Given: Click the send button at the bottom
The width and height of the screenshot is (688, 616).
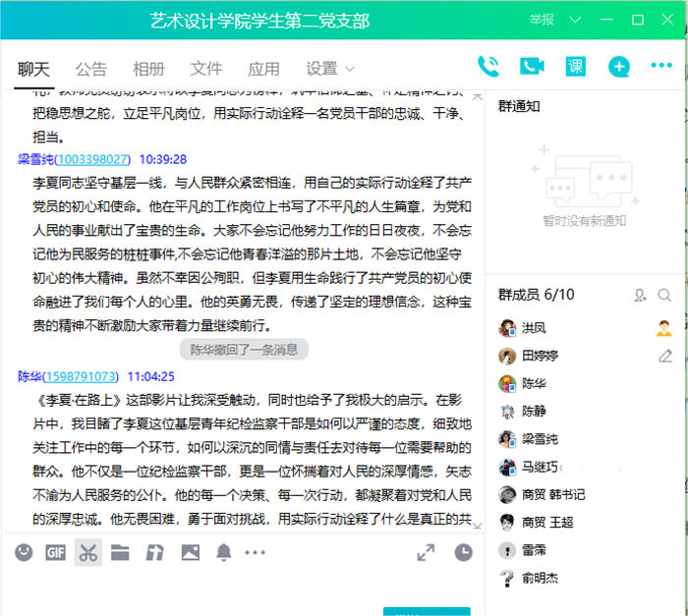Looking at the screenshot, I should pos(427,612).
